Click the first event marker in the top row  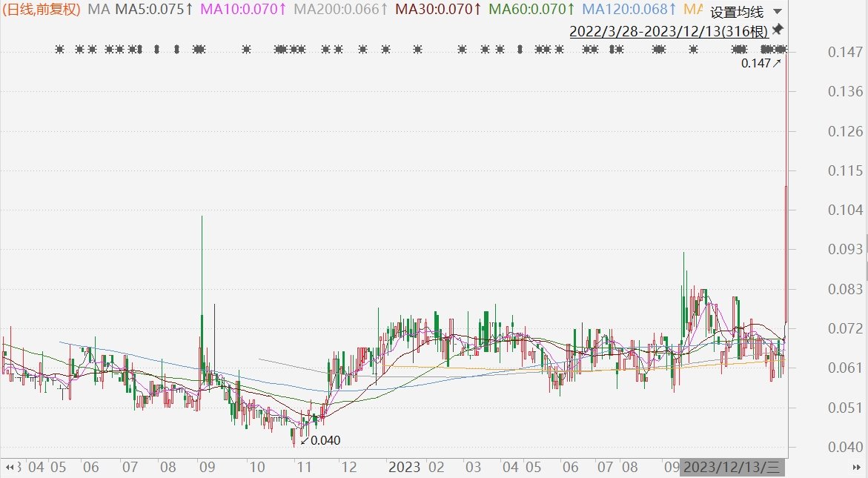pos(60,50)
